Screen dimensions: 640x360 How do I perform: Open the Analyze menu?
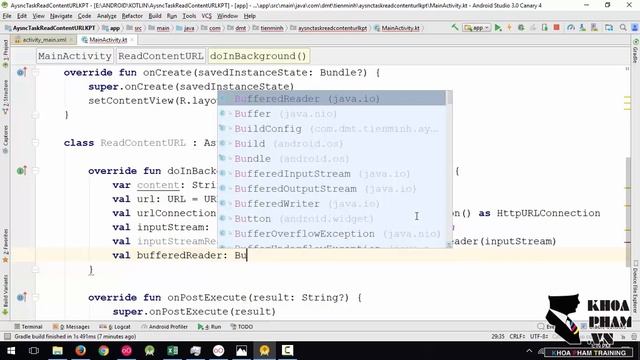tap(107, 16)
